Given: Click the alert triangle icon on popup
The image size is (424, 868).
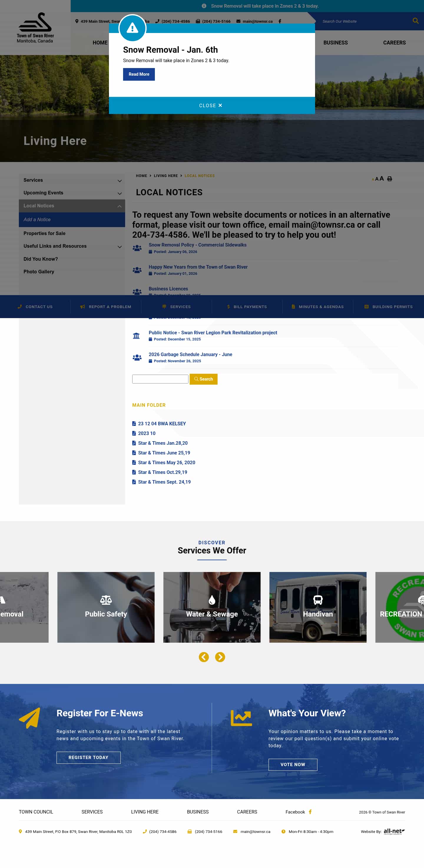Looking at the screenshot, I should 132,28.
